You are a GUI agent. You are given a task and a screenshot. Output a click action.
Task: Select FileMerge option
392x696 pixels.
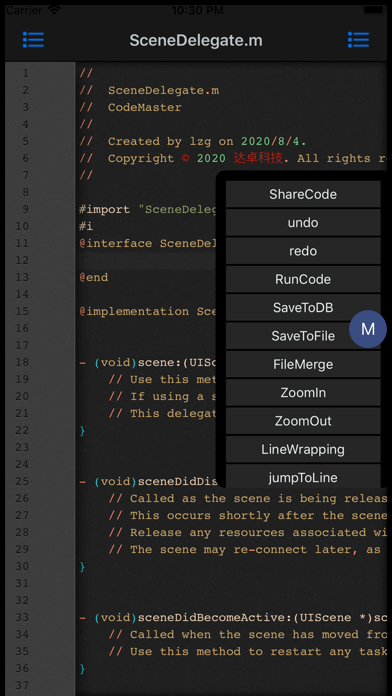click(303, 364)
